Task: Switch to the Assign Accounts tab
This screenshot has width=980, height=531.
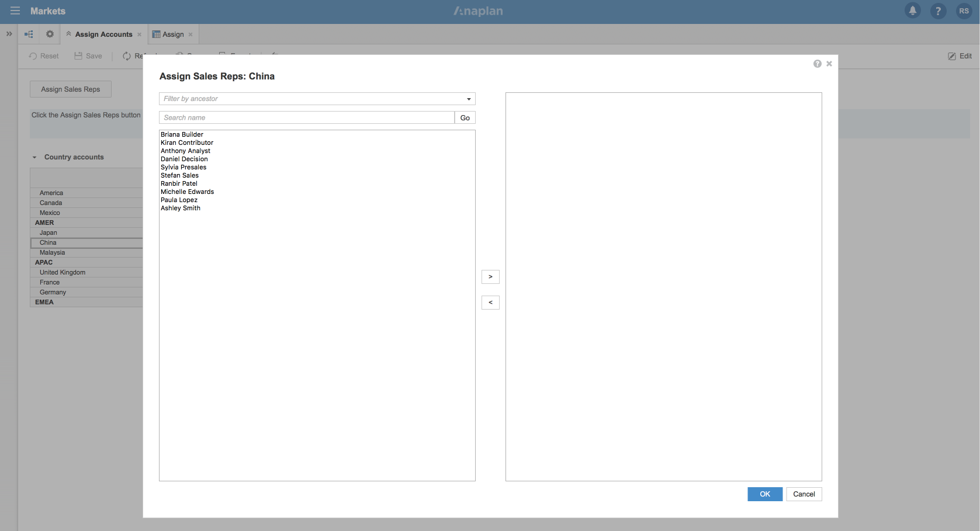Action: (x=103, y=34)
